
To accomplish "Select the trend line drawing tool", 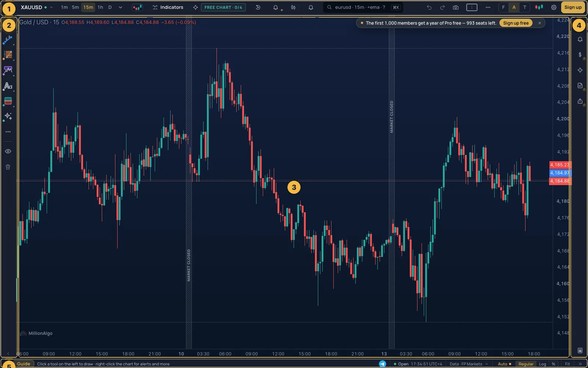I will pos(8,40).
